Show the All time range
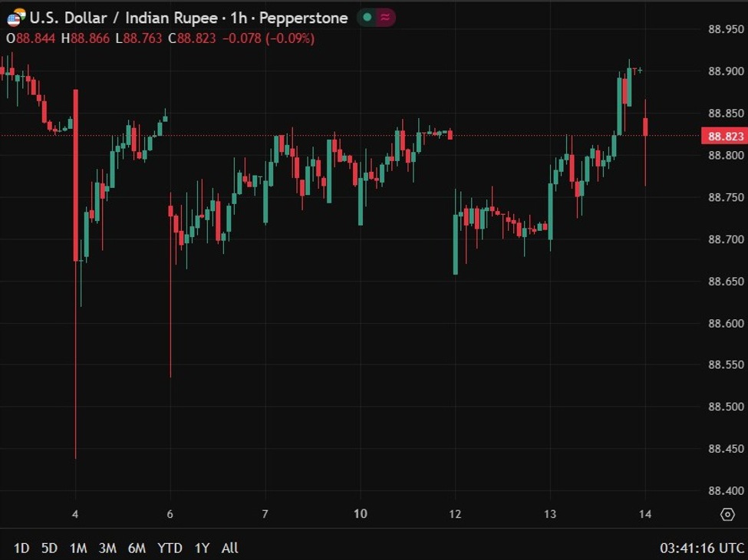The height and width of the screenshot is (560, 748). tap(229, 548)
